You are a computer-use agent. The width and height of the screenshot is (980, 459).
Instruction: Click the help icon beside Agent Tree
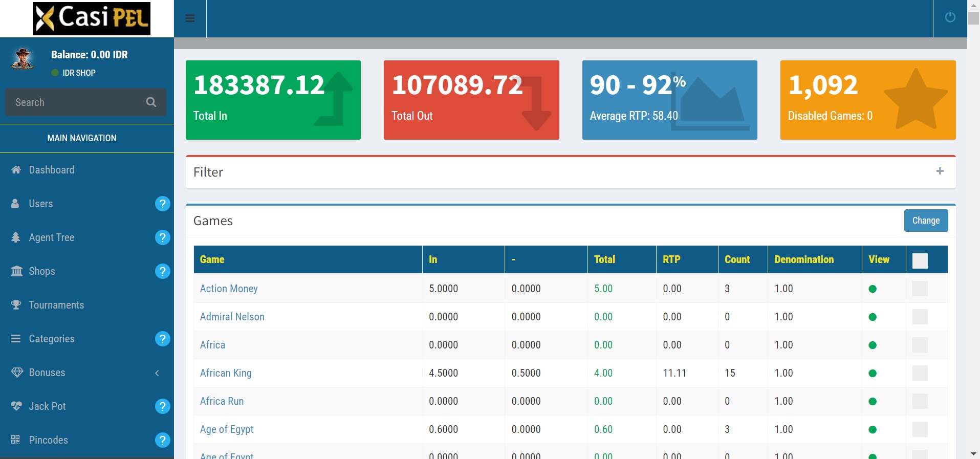click(162, 237)
